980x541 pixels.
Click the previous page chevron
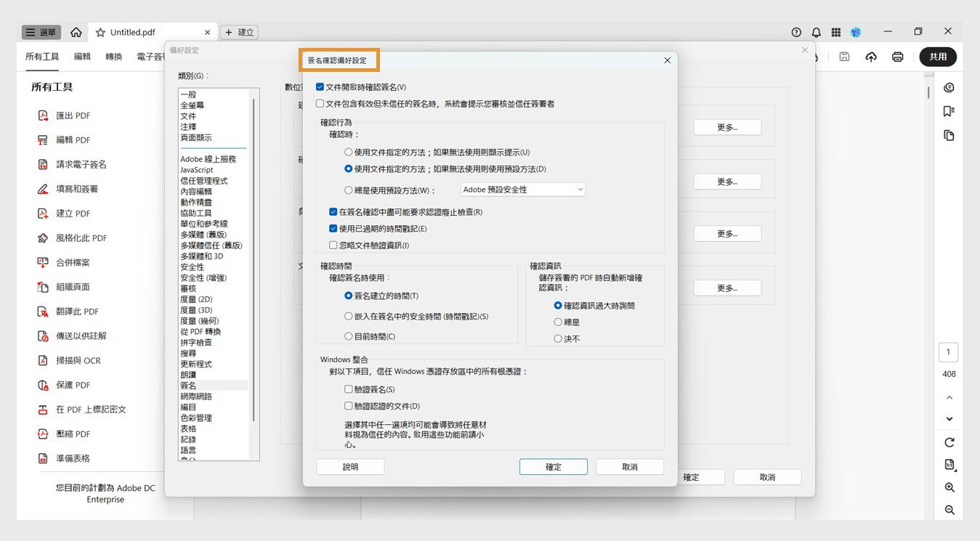click(x=949, y=397)
